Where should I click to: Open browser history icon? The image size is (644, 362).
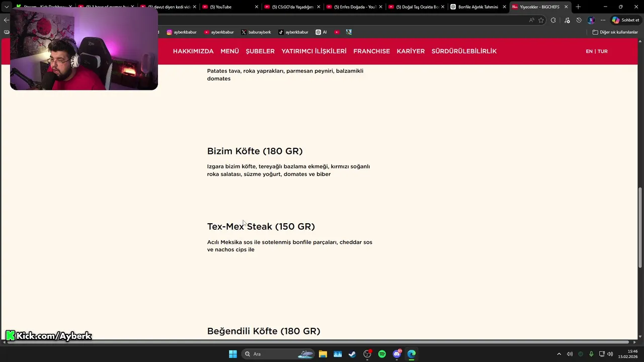579,20
